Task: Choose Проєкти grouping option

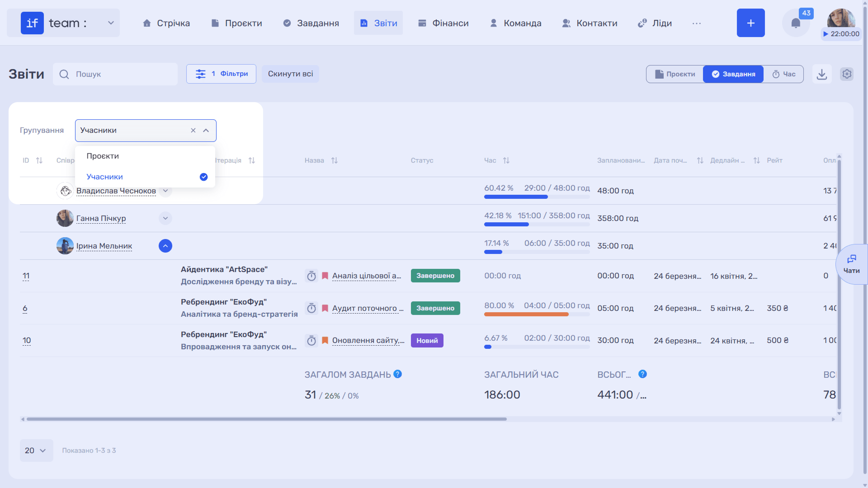Action: tap(145, 156)
